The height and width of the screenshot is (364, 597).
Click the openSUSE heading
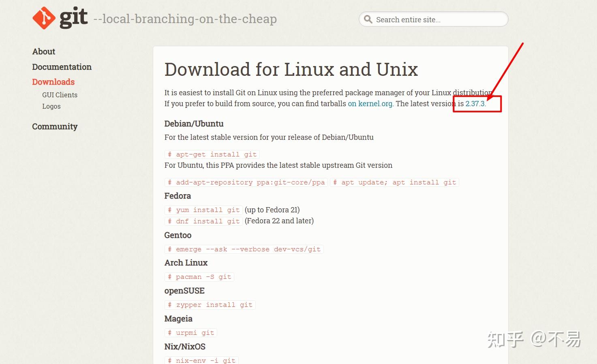pos(184,291)
